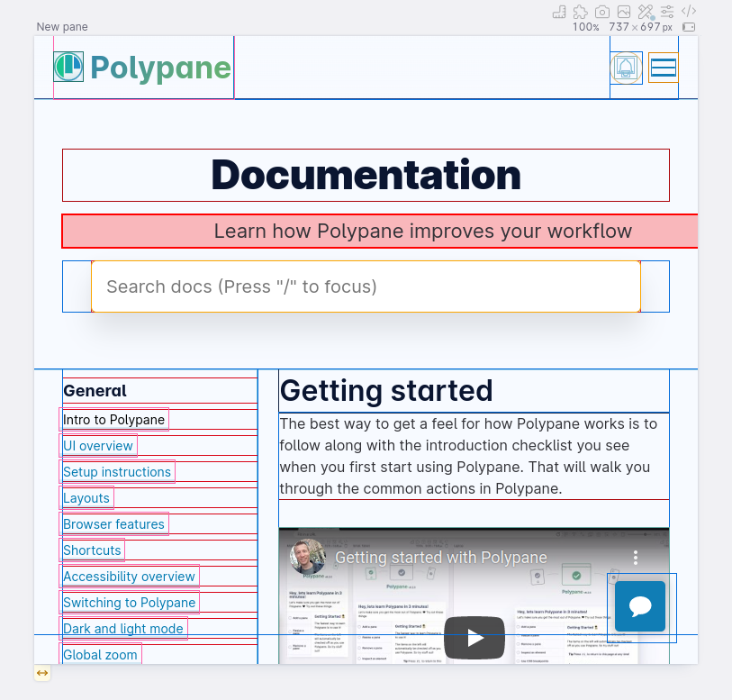Go to Setup instructions page
This screenshot has width=732, height=700.
point(117,472)
